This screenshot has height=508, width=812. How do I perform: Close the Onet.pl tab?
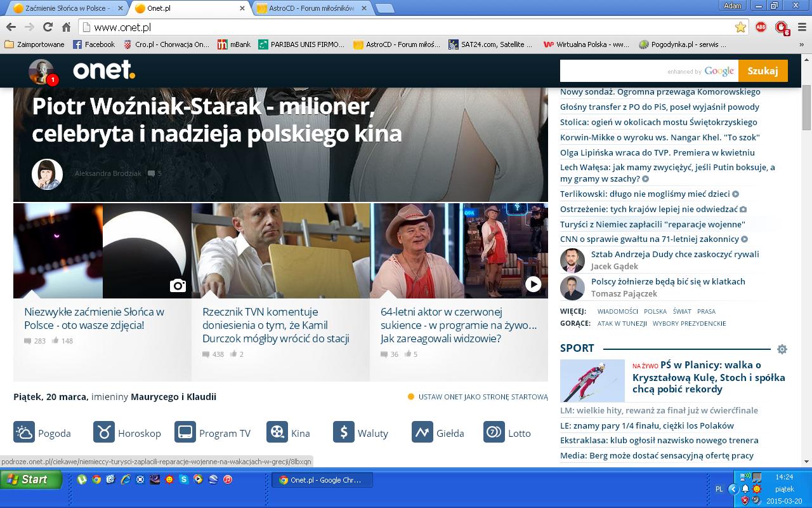(242, 8)
